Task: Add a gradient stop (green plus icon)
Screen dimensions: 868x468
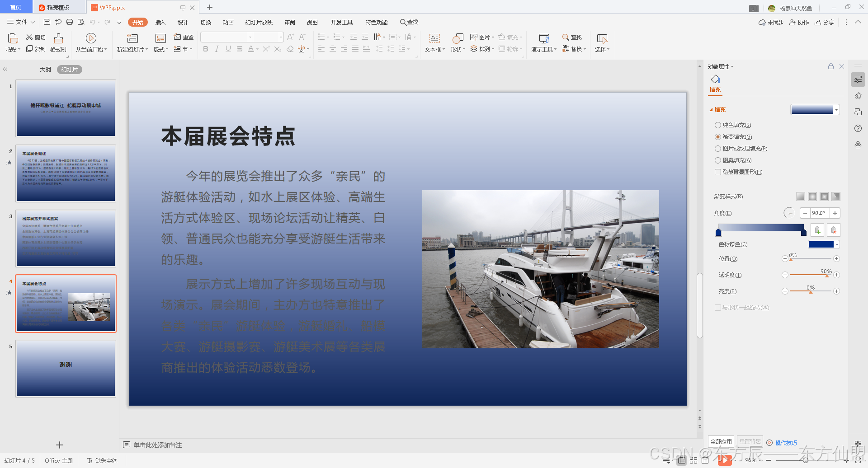Action: click(x=817, y=230)
